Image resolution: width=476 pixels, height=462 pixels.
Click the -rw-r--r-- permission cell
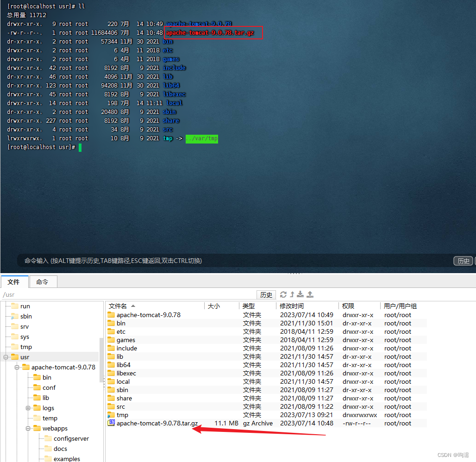(357, 423)
